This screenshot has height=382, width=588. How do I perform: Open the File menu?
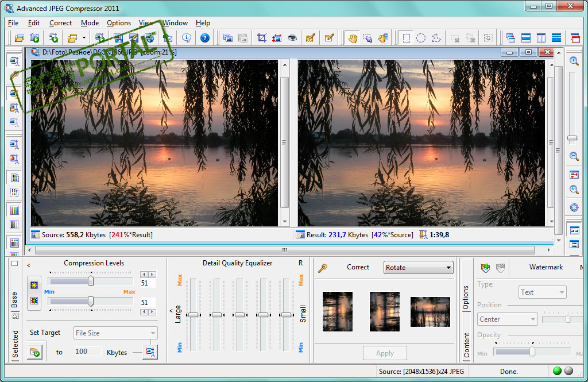click(x=13, y=23)
